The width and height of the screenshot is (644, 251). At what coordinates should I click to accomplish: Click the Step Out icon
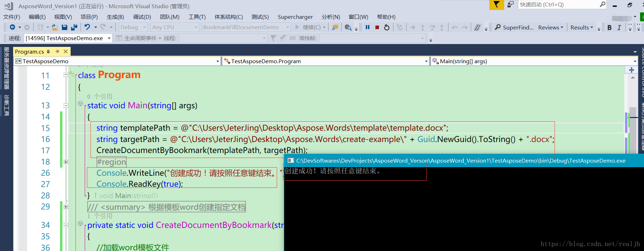(442, 27)
